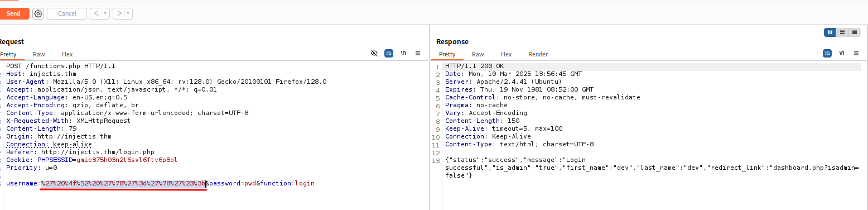Click the 'Priority: u=0' header line
This screenshot has height=210, width=868.
(32, 168)
